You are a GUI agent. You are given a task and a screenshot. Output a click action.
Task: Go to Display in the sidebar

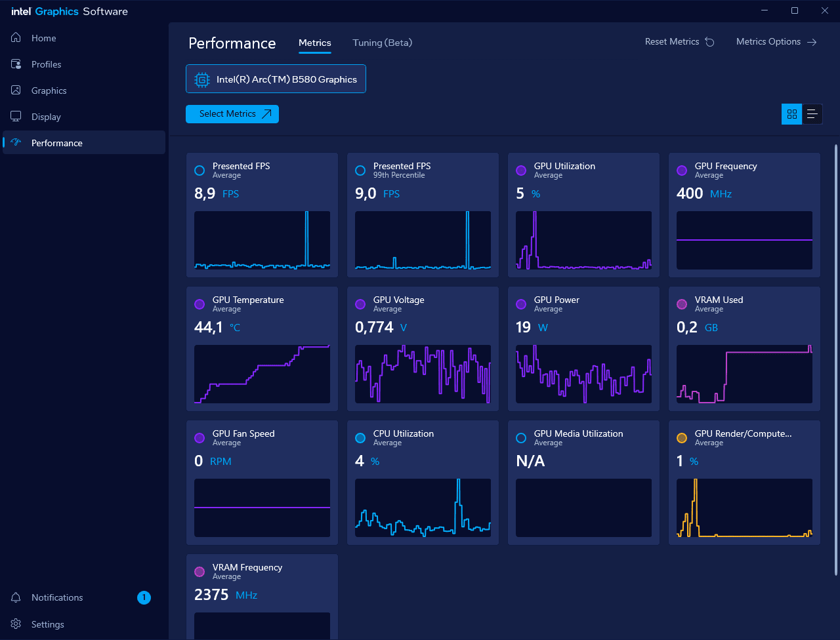(x=84, y=117)
